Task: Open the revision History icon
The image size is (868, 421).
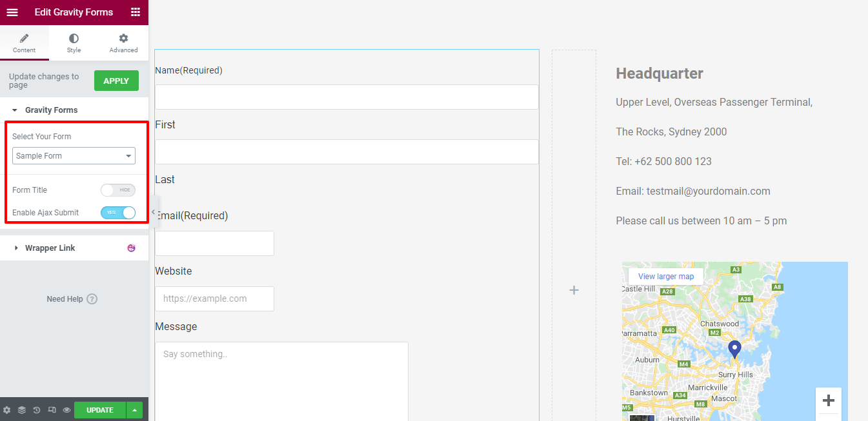Action: coord(37,410)
